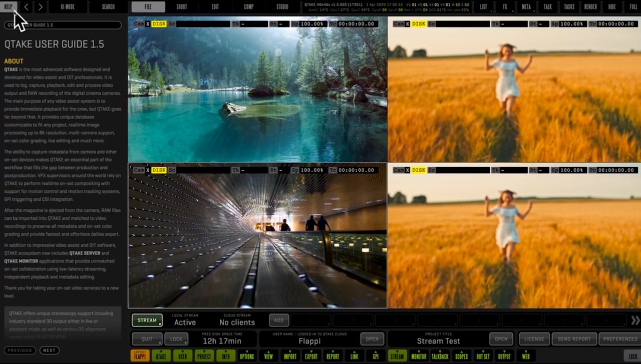Open the IMPORT pop-up menu
The image size is (641, 364).
coord(290,356)
